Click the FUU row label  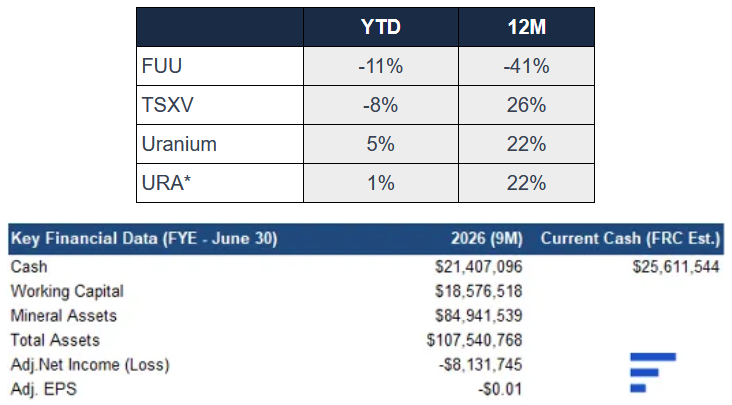162,66
